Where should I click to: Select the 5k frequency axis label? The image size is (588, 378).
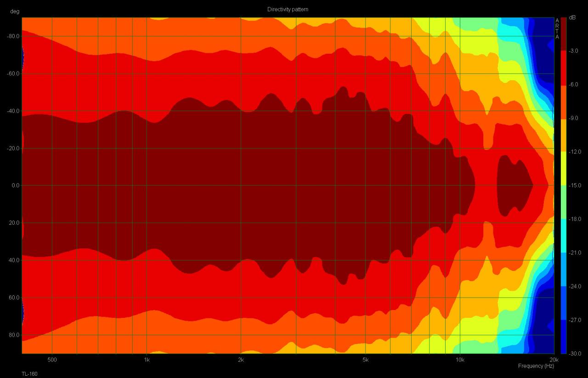point(366,359)
